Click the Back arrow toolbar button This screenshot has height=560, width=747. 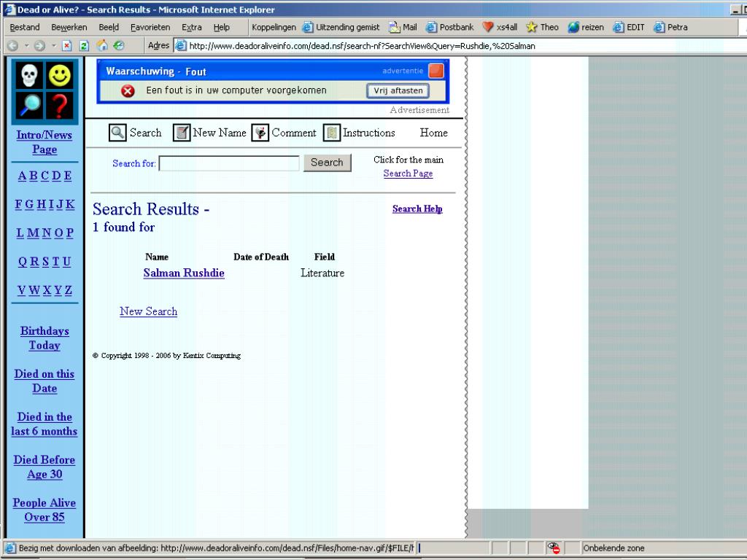coord(13,46)
